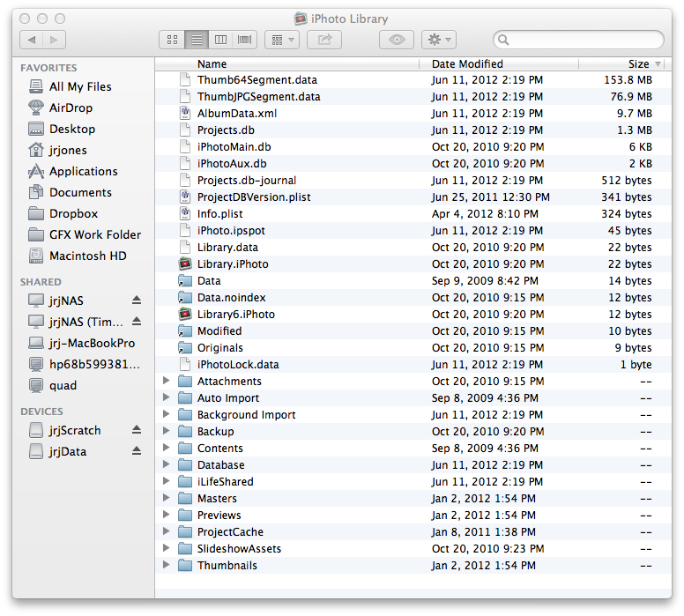Expand the Masters folder
Viewport: 684px width, 616px height.
click(167, 498)
